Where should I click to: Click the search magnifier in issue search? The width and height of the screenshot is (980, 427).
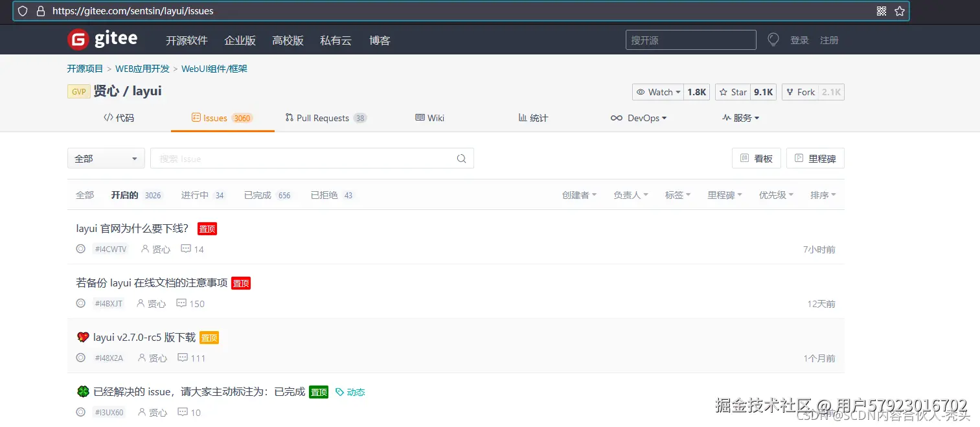tap(461, 159)
